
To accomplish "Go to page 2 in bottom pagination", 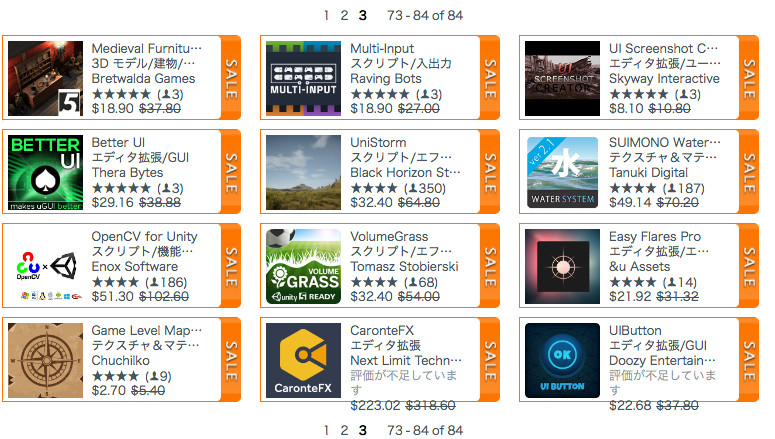I will click(x=344, y=430).
